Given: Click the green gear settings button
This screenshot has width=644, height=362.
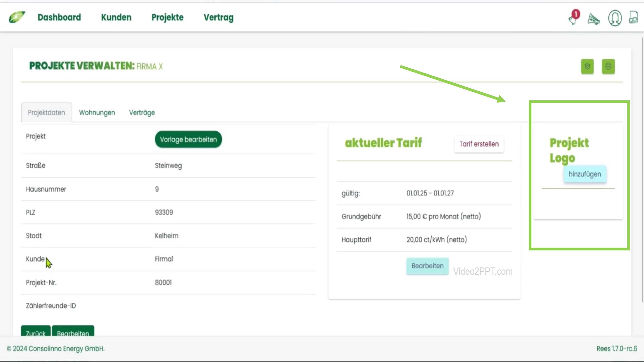Looking at the screenshot, I should tap(587, 67).
